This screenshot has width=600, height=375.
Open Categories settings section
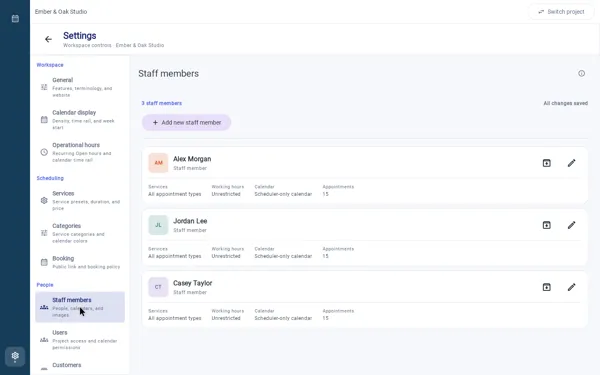pyautogui.click(x=80, y=233)
